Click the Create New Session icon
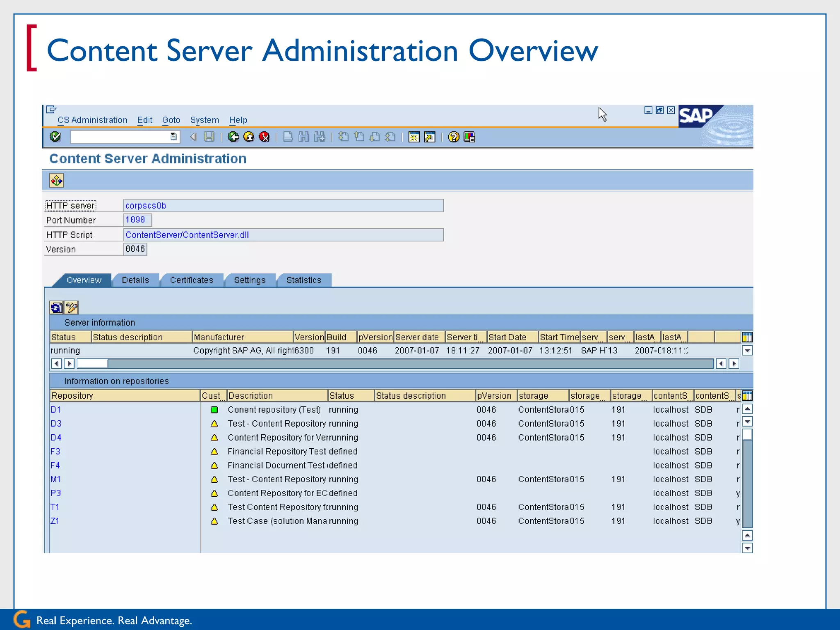 414,137
